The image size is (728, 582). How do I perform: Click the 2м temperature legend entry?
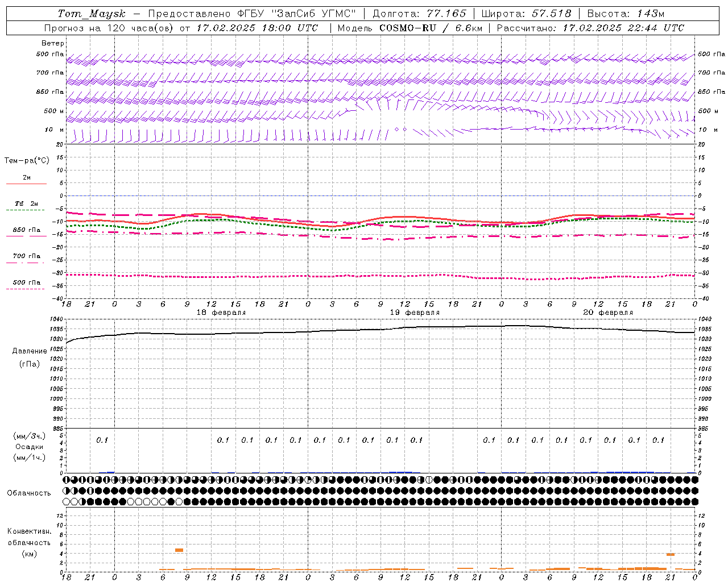click(x=27, y=178)
